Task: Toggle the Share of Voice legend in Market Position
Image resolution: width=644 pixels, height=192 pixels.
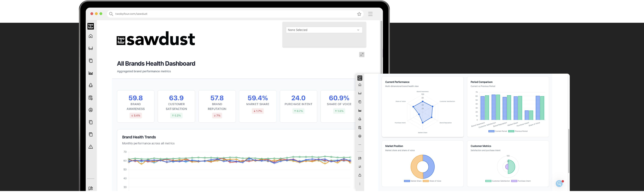Action: (432, 181)
